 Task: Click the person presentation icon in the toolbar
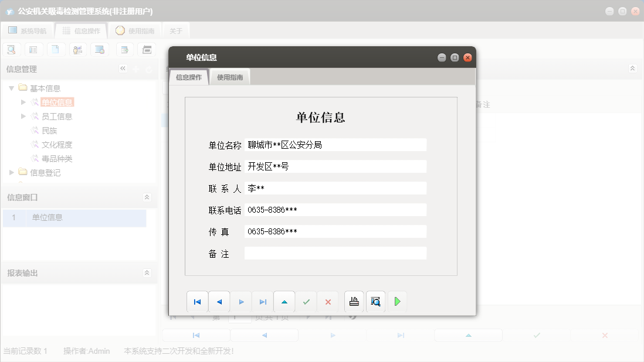click(x=78, y=49)
